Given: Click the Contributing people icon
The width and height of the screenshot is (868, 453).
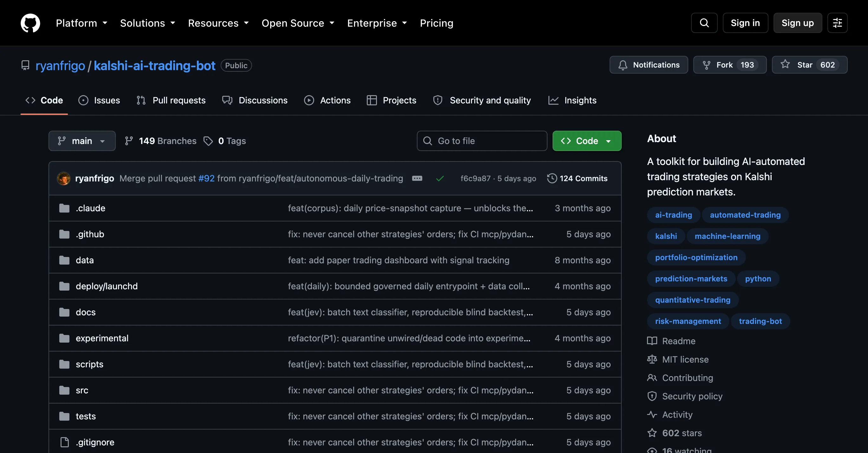Looking at the screenshot, I should 652,378.
